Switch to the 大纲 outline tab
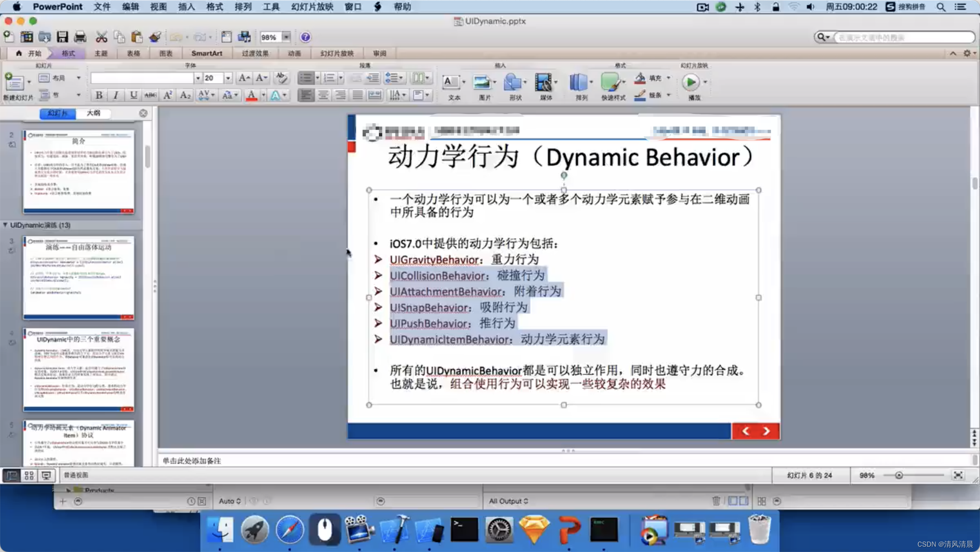This screenshot has height=552, width=980. click(94, 113)
